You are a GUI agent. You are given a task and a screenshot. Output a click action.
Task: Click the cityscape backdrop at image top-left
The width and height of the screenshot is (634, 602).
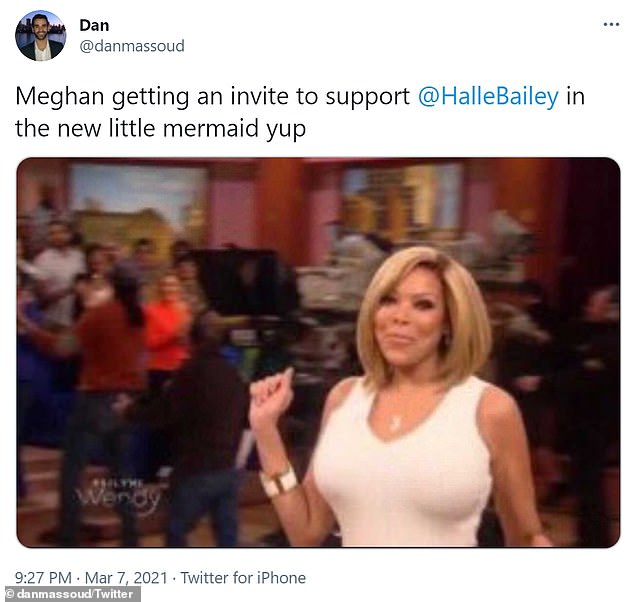tap(135, 204)
